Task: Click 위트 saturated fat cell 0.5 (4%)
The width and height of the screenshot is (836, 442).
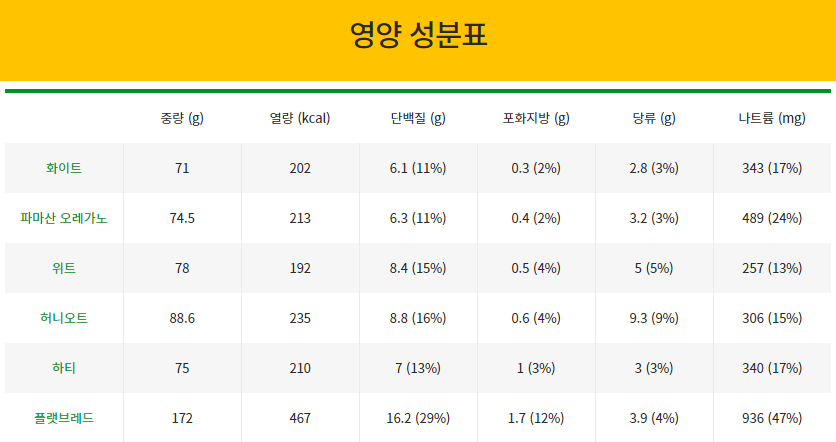Action: click(x=536, y=268)
